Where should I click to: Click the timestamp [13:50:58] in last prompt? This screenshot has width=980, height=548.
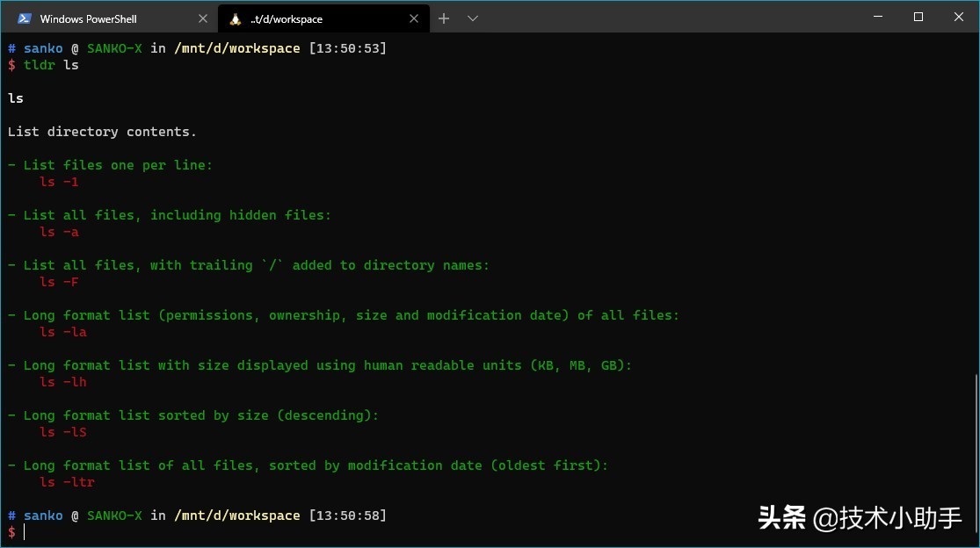click(347, 516)
